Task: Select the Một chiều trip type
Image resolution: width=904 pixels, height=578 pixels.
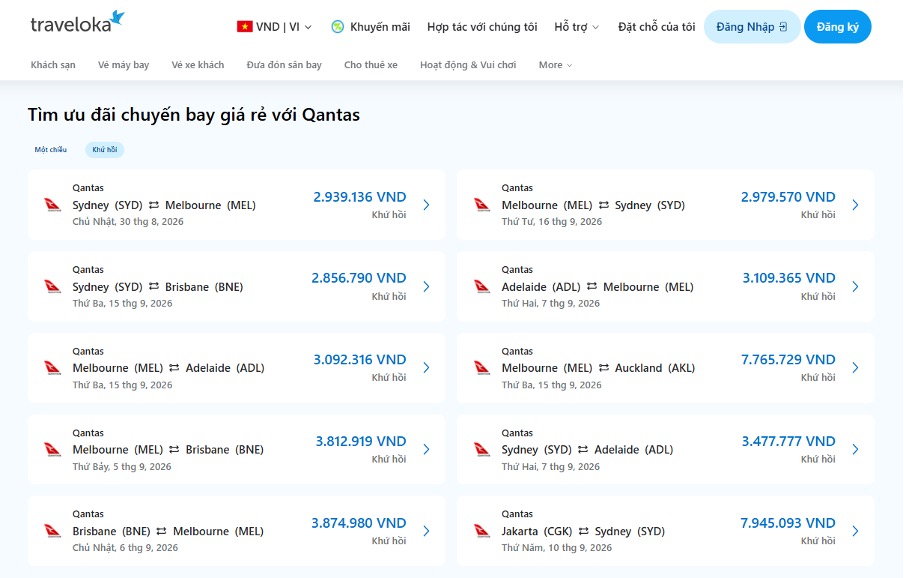Action: click(x=51, y=149)
